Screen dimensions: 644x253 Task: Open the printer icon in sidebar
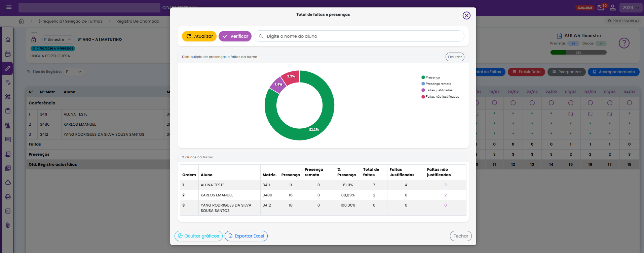click(x=8, y=197)
